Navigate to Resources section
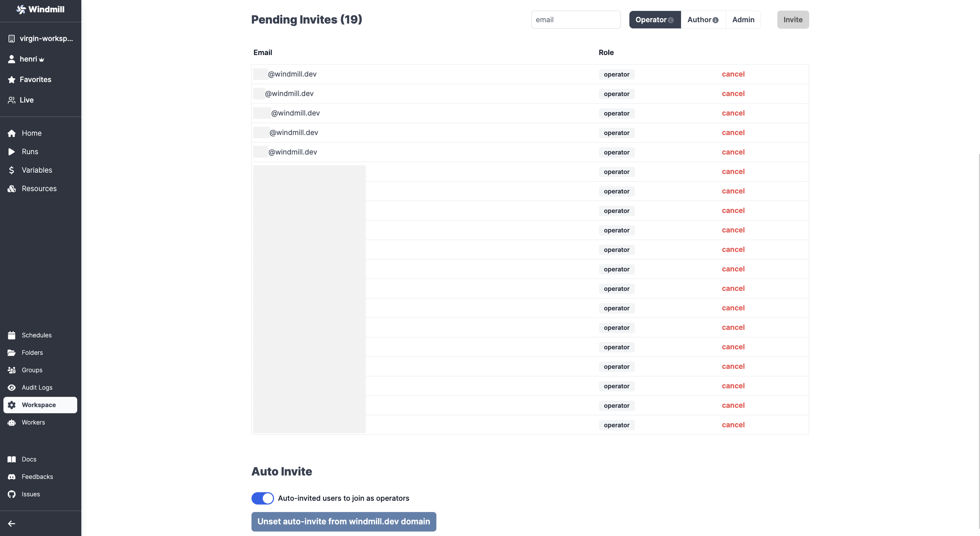Image resolution: width=980 pixels, height=536 pixels. 39,189
